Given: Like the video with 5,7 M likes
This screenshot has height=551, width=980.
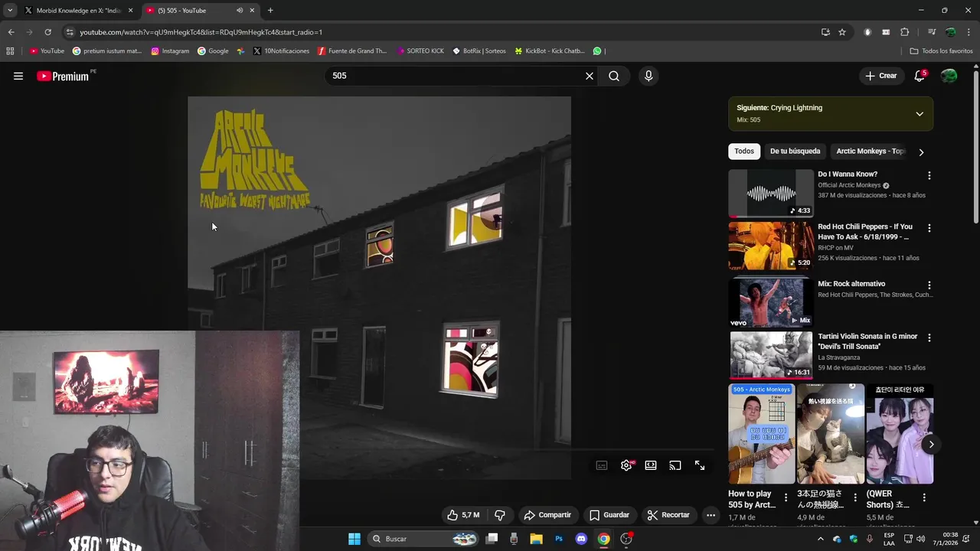Looking at the screenshot, I should (x=463, y=515).
